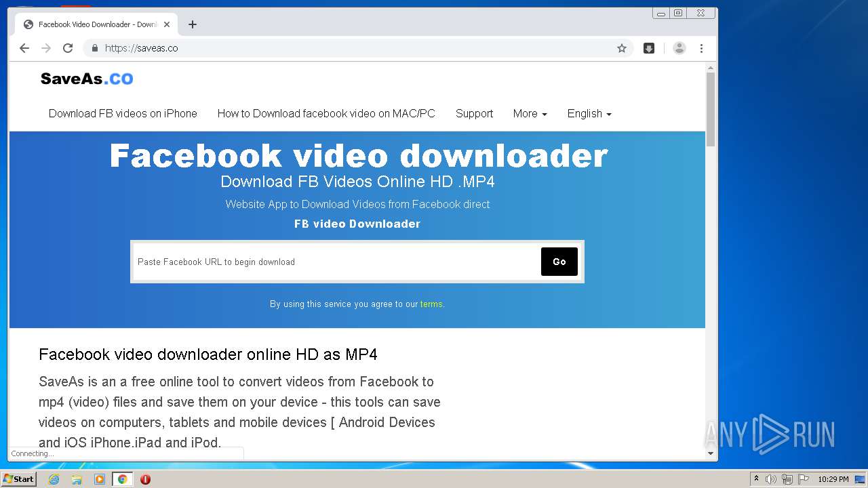The width and height of the screenshot is (868, 488).
Task: Close the Facebook Video Downloader tab
Action: (167, 24)
